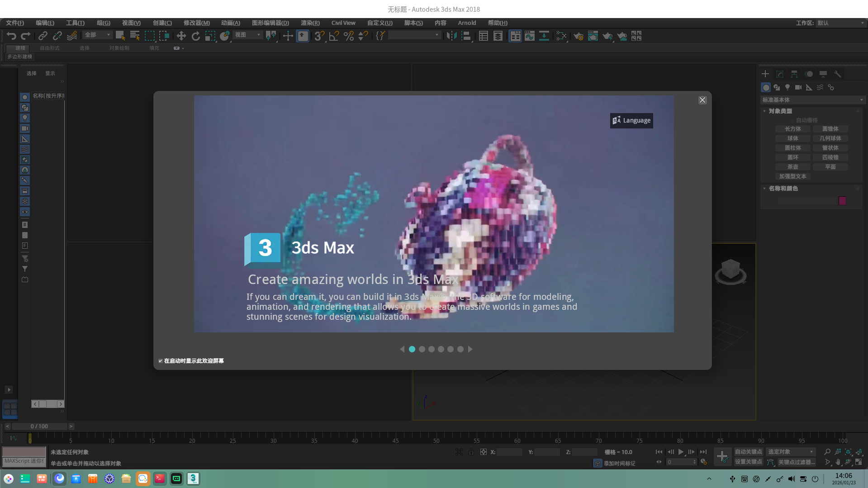The image size is (868, 488).
Task: Open the Rendering menu
Action: [310, 23]
